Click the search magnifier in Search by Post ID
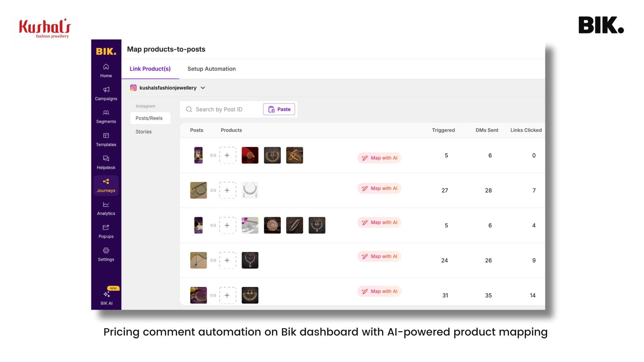This screenshot has width=644, height=362. 189,109
